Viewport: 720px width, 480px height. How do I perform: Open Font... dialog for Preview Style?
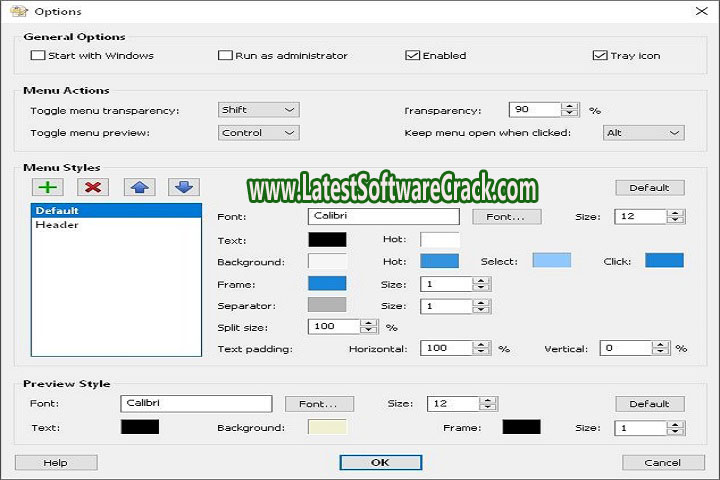(319, 404)
